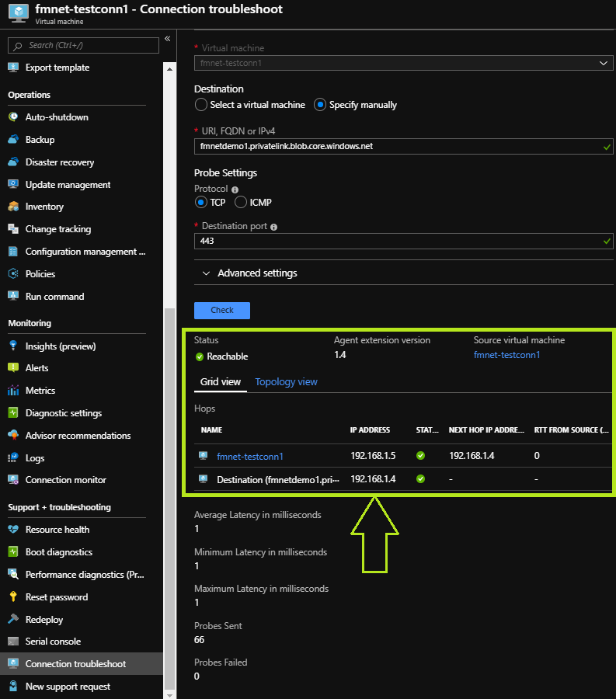616x699 pixels.
Task: Switch to Topology view tab
Action: pyautogui.click(x=286, y=382)
